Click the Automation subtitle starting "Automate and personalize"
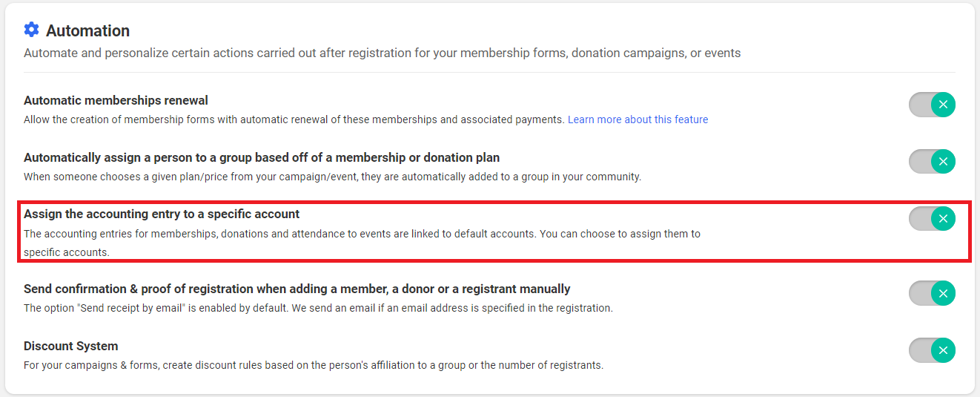This screenshot has width=980, height=397. tap(382, 53)
